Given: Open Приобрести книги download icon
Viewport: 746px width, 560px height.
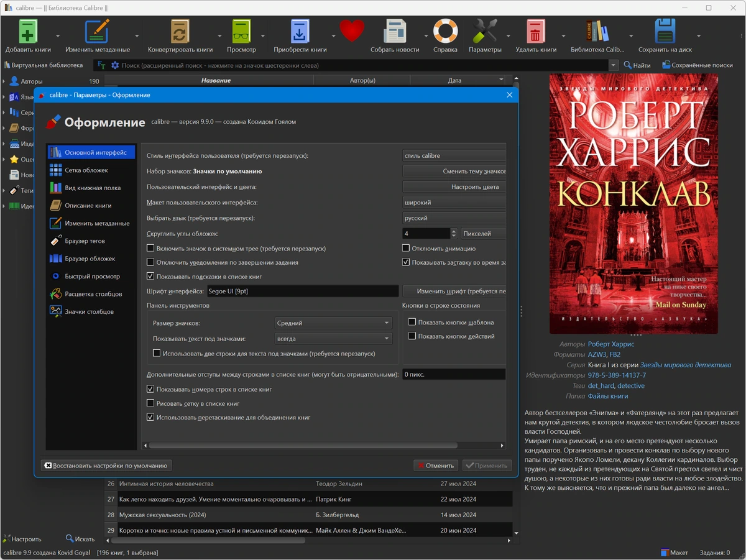Looking at the screenshot, I should coord(300,31).
